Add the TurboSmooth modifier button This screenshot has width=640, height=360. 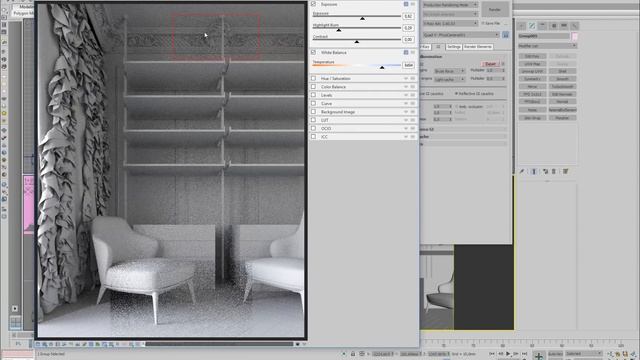[x=562, y=87]
